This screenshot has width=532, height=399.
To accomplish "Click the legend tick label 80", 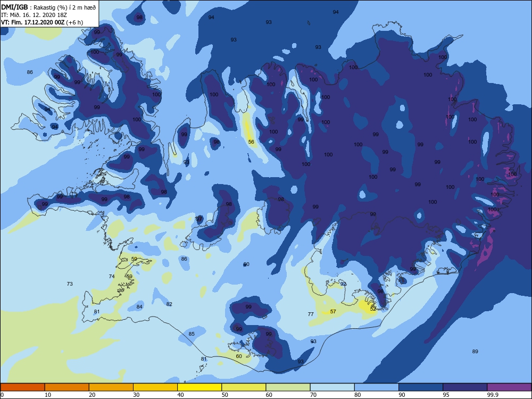I will click(x=358, y=395).
